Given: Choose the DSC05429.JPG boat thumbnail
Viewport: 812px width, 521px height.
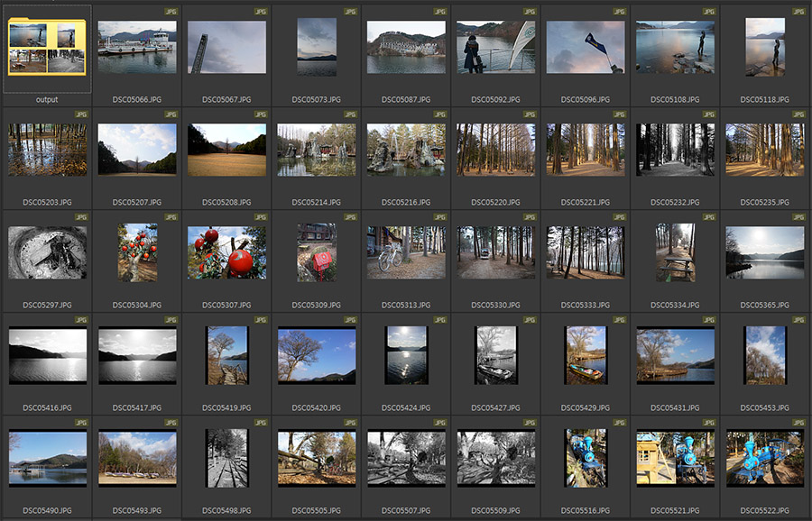Looking at the screenshot, I should click(x=586, y=355).
